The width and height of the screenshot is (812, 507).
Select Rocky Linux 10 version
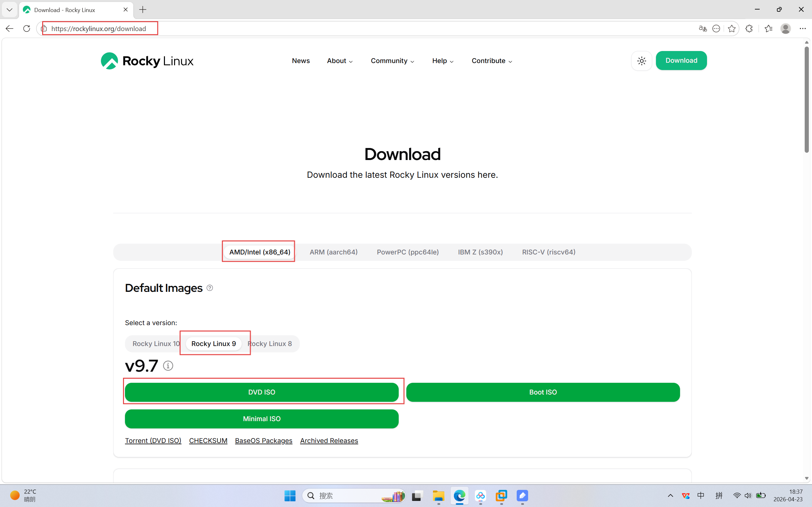pyautogui.click(x=156, y=344)
